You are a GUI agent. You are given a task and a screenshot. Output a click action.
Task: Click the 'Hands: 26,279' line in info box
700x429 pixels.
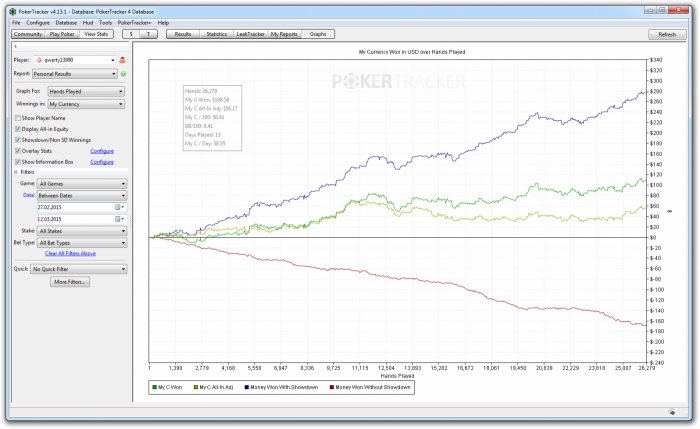tap(201, 91)
